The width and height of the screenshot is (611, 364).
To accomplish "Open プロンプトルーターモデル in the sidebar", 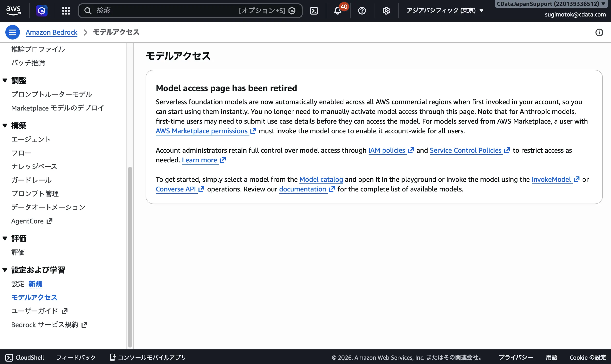I will click(x=52, y=94).
